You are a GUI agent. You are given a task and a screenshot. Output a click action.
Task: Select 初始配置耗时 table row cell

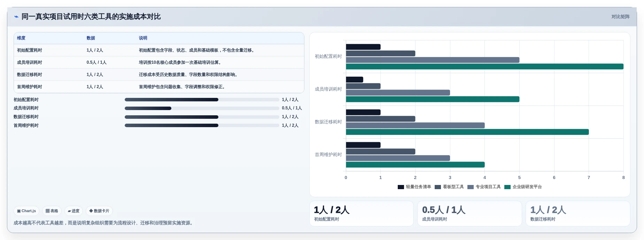tap(30, 50)
